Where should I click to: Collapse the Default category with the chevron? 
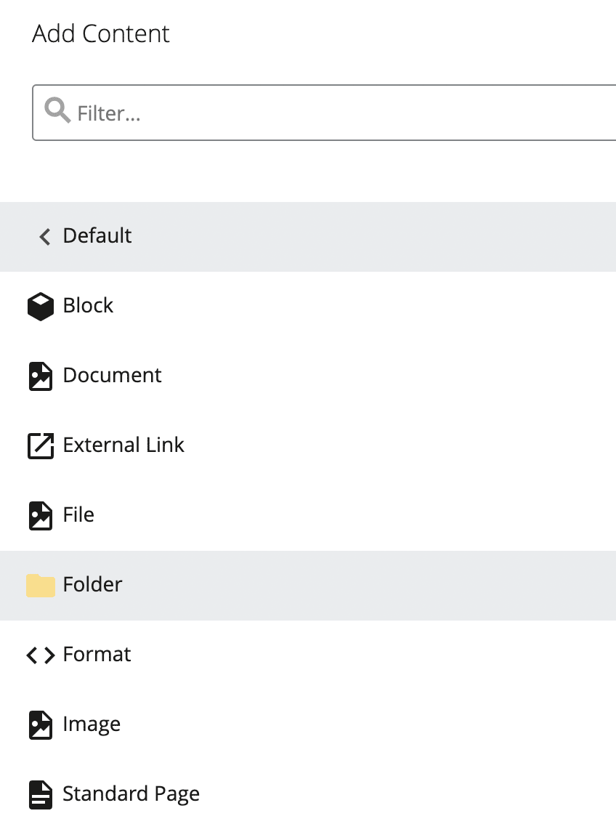[44, 236]
